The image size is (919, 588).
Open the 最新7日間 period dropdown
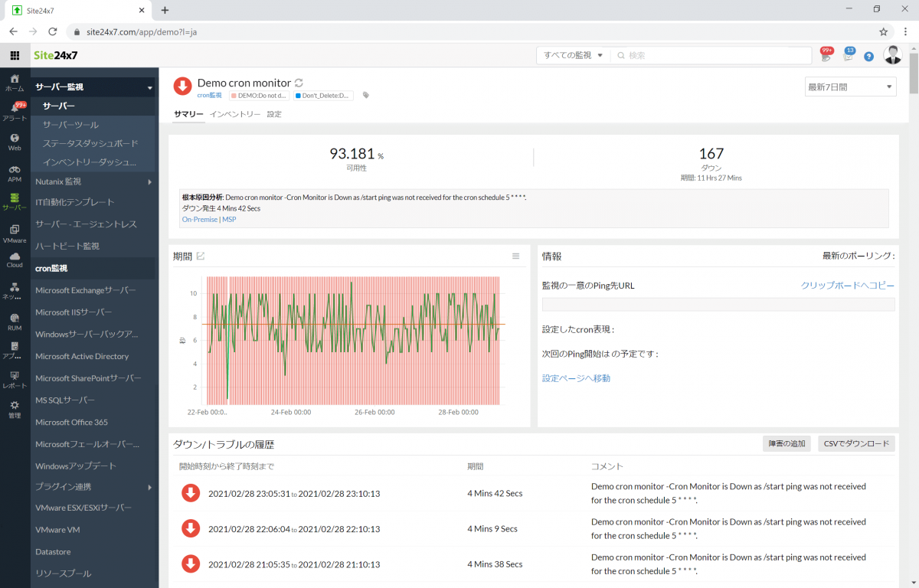pos(850,87)
